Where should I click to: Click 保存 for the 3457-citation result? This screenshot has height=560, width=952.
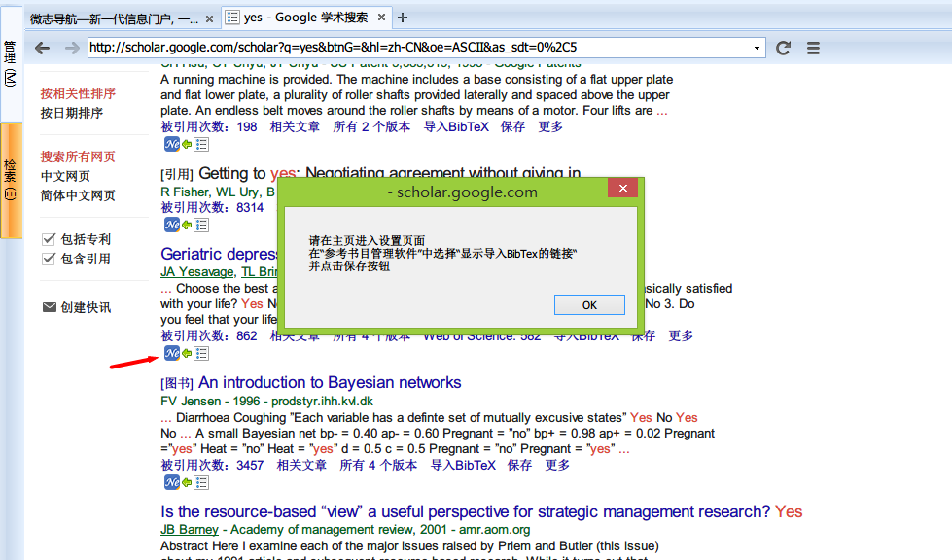click(x=519, y=466)
